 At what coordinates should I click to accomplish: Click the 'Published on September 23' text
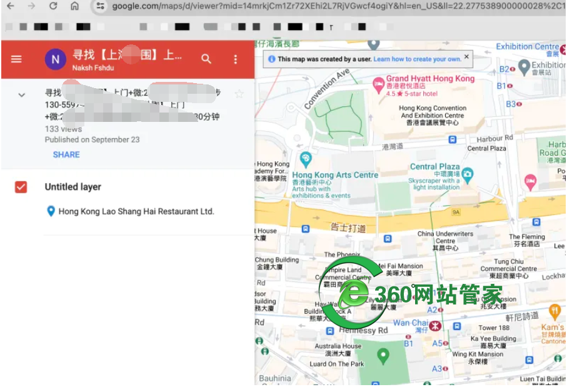click(93, 139)
